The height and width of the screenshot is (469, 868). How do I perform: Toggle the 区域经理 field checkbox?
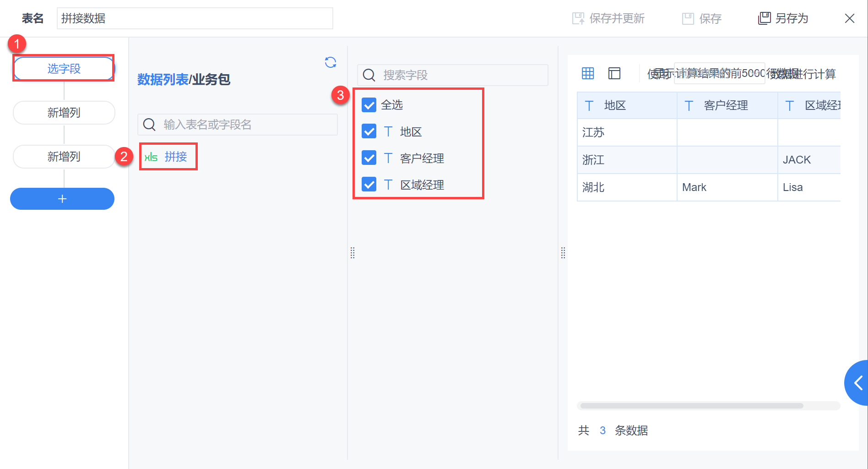pos(369,185)
